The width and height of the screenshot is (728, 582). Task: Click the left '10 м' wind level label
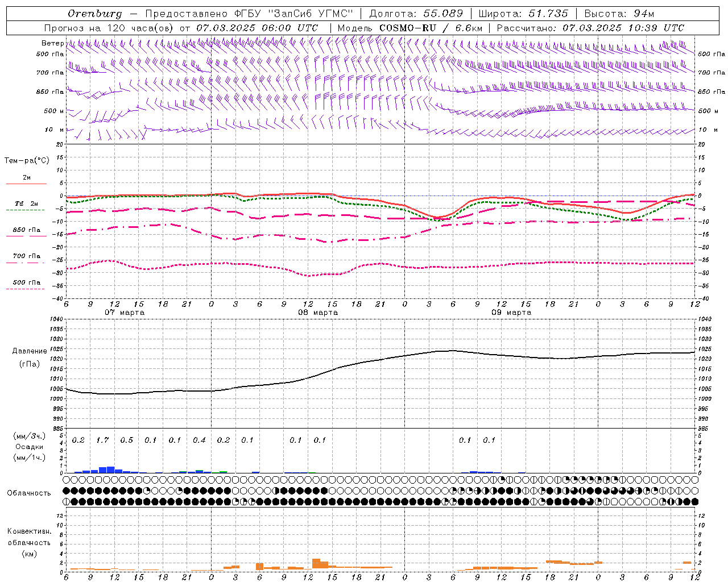coord(54,130)
